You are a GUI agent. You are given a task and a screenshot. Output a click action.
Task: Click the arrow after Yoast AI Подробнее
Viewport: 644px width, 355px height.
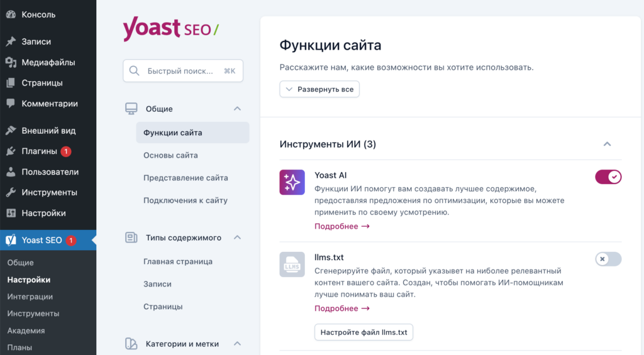[365, 226]
